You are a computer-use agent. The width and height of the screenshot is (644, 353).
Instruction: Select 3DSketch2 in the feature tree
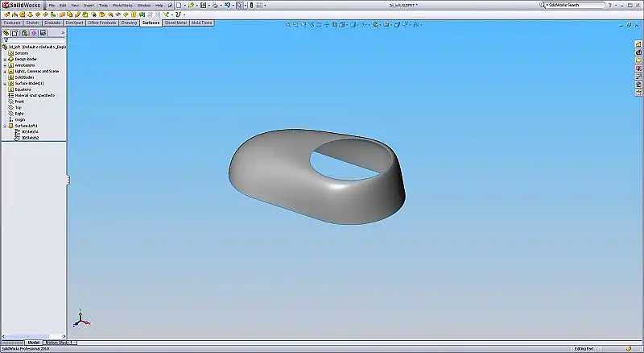31,138
